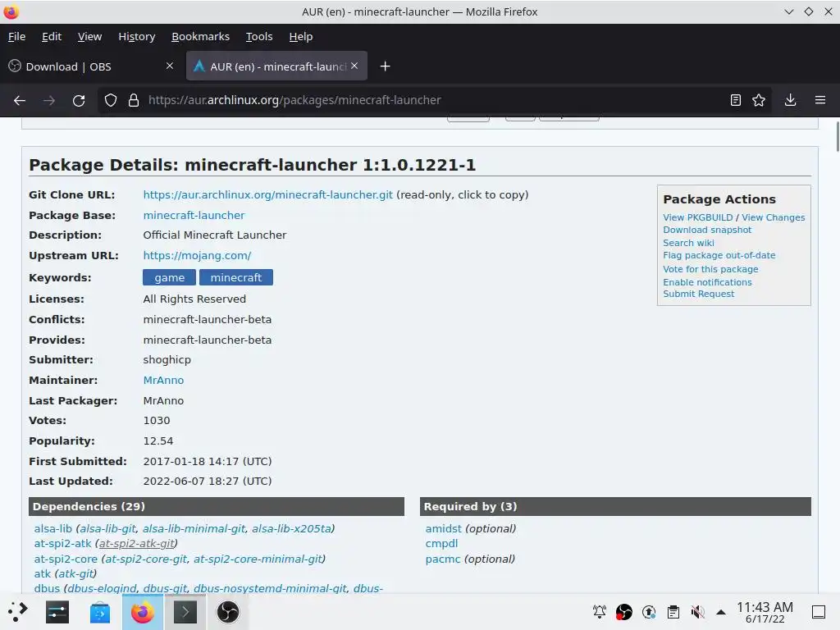Open at-spi2-atk dependency link
The height and width of the screenshot is (630, 840).
pyautogui.click(x=62, y=543)
